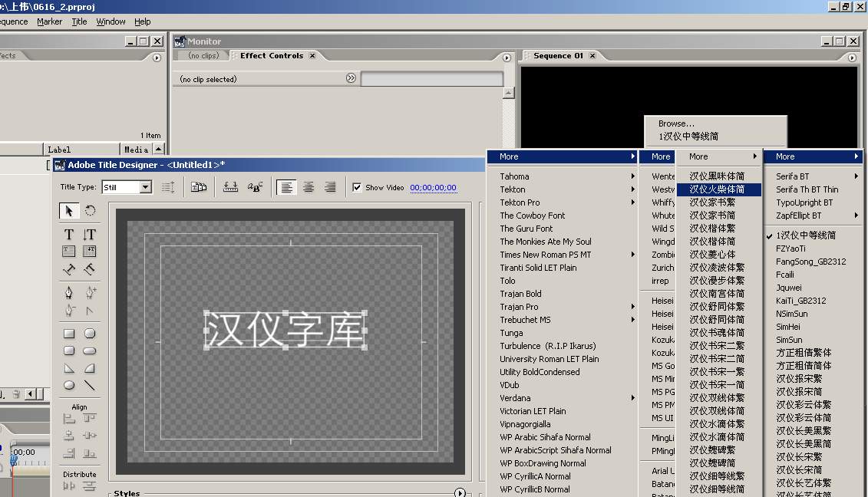This screenshot has height=497, width=868.
Task: Select the Path Type tool
Action: pos(68,269)
